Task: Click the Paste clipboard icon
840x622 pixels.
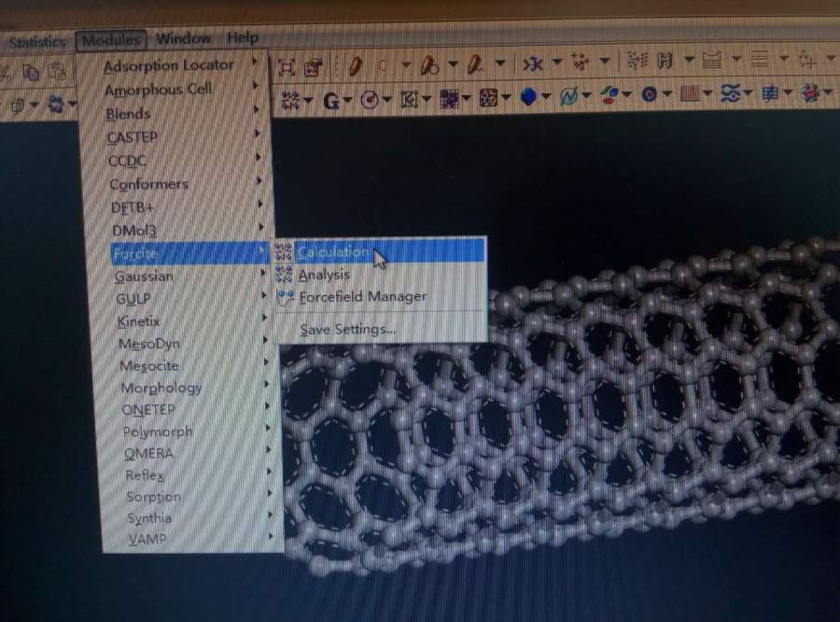Action: pyautogui.click(x=57, y=71)
